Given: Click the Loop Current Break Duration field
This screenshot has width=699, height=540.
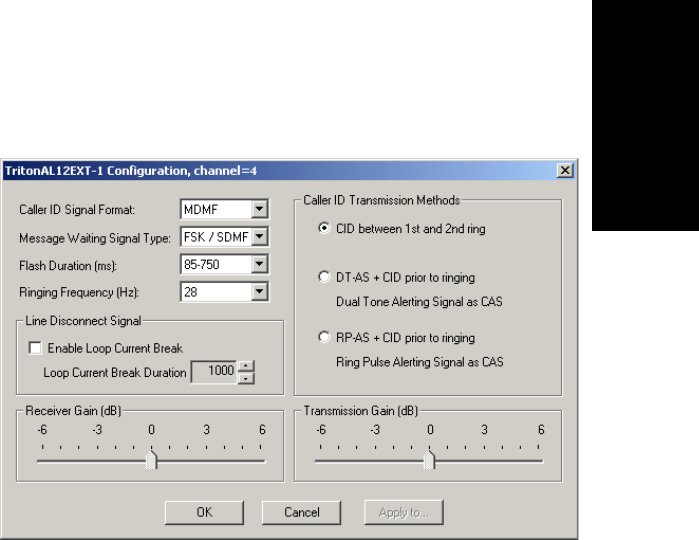Looking at the screenshot, I should tap(214, 372).
